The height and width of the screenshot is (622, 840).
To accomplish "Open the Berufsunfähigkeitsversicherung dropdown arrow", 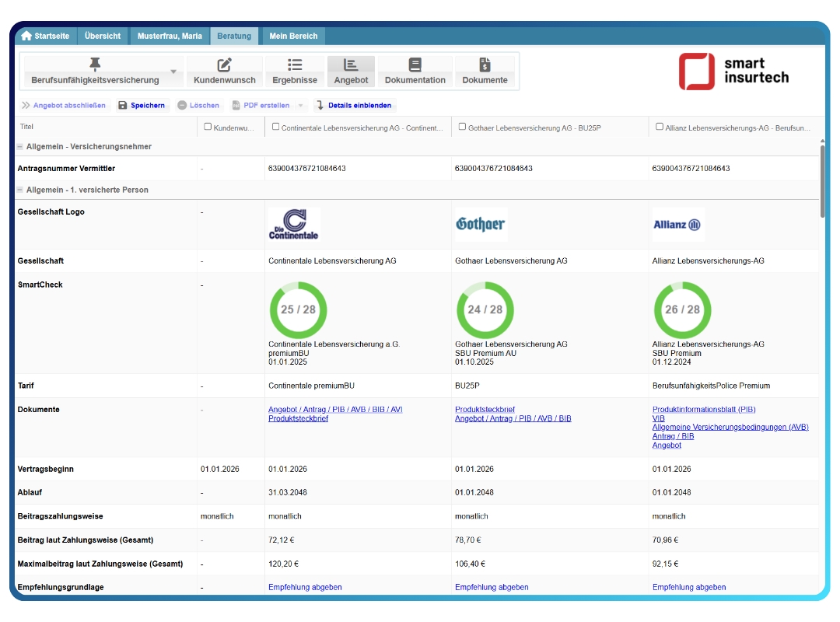I will 173,72.
